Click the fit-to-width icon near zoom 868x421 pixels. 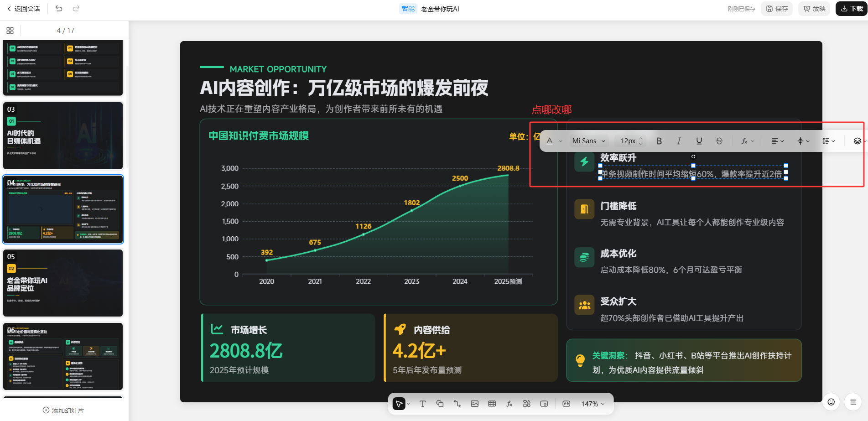(567, 404)
